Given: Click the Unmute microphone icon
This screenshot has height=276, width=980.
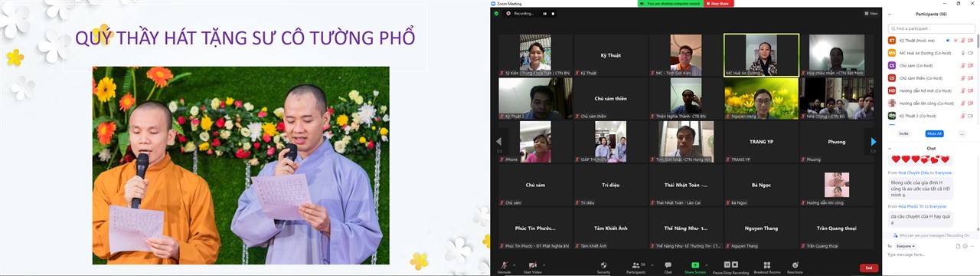Looking at the screenshot, I should coord(504,265).
